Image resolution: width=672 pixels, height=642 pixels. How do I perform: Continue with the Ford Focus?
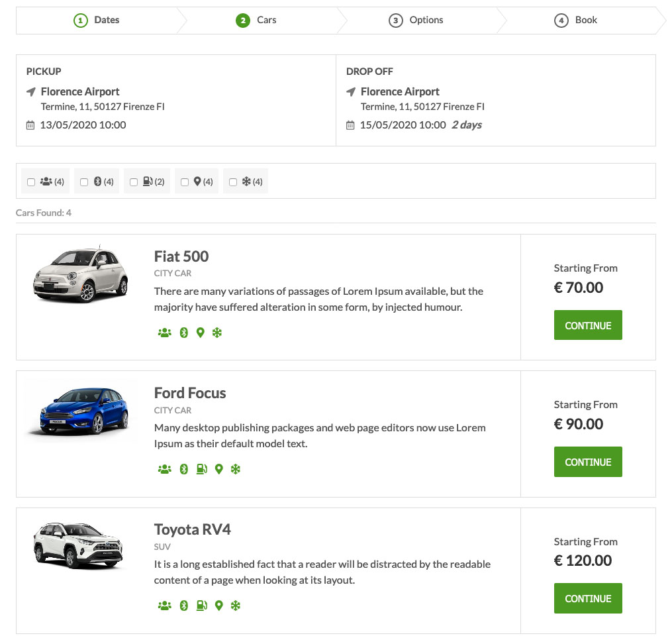point(588,462)
